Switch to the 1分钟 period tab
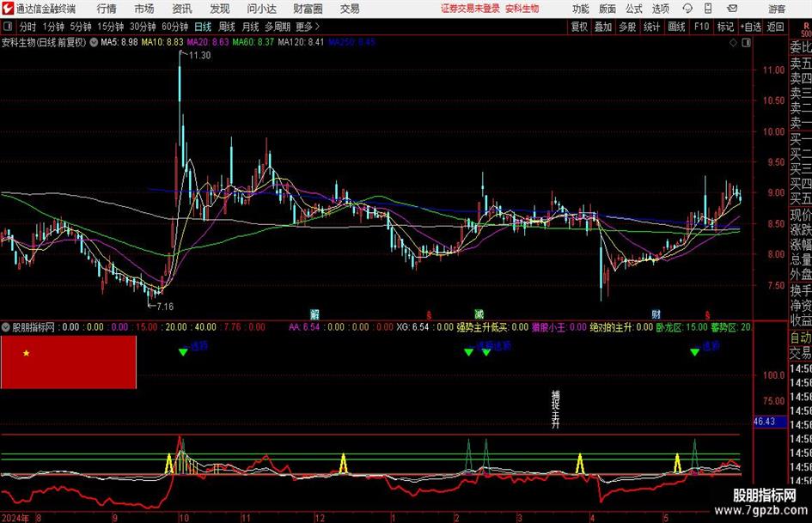 53,27
